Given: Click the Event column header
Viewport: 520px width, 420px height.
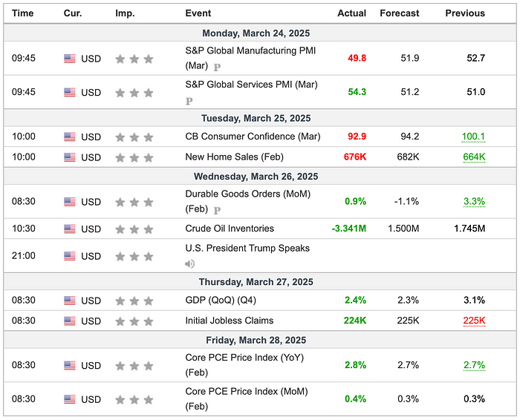Looking at the screenshot, I should [198, 13].
